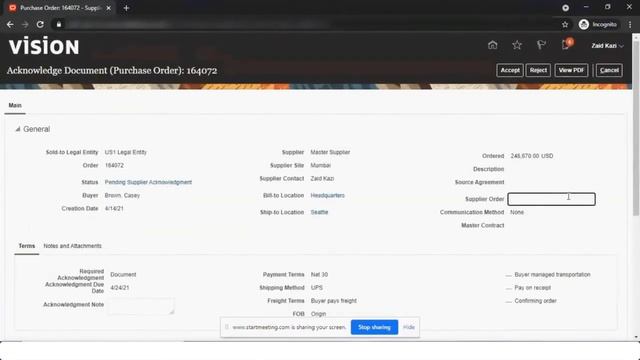Open the Watchlist flag icon
The height and width of the screenshot is (360, 640).
pos(541,45)
